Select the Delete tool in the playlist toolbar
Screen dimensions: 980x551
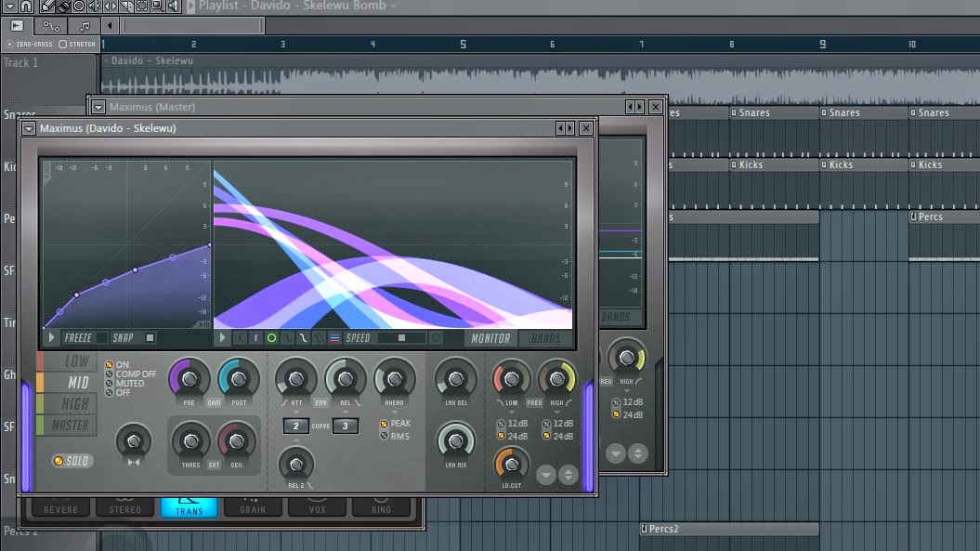79,6
